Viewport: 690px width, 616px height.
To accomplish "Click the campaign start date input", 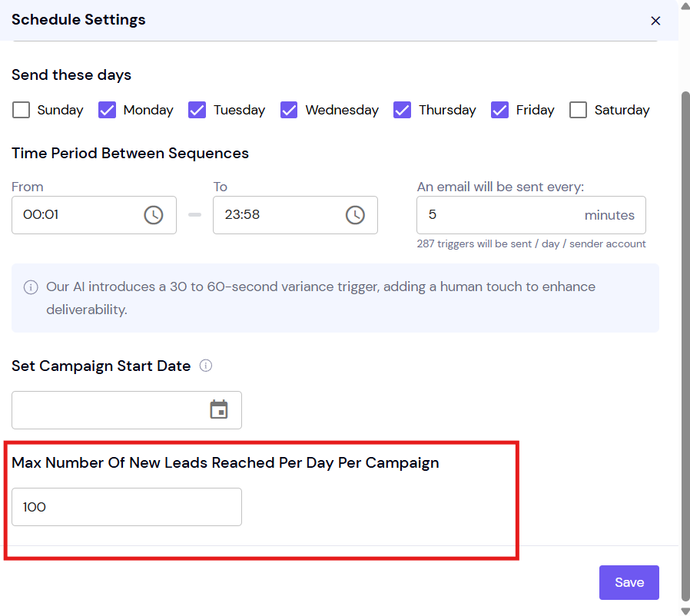I will [x=127, y=410].
